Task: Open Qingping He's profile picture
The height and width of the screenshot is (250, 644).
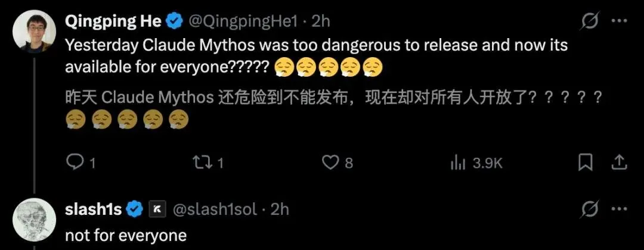Action: [34, 32]
